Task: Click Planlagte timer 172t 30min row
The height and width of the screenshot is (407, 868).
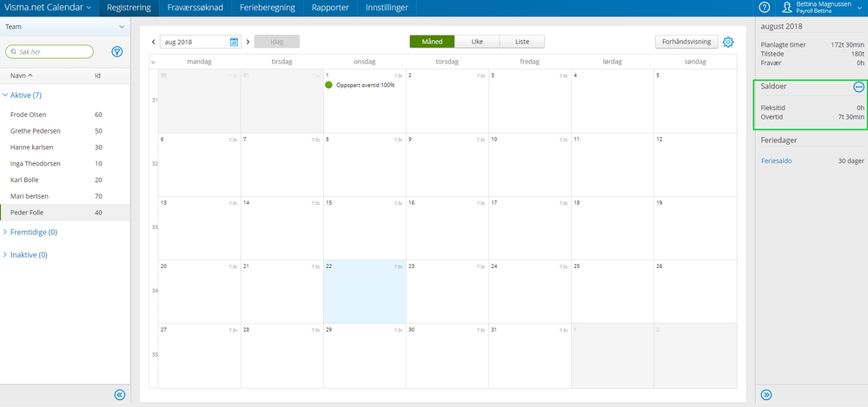Action: pos(812,45)
